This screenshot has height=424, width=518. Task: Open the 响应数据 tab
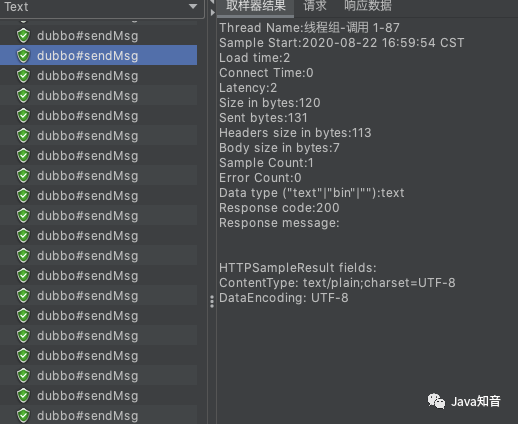click(368, 6)
